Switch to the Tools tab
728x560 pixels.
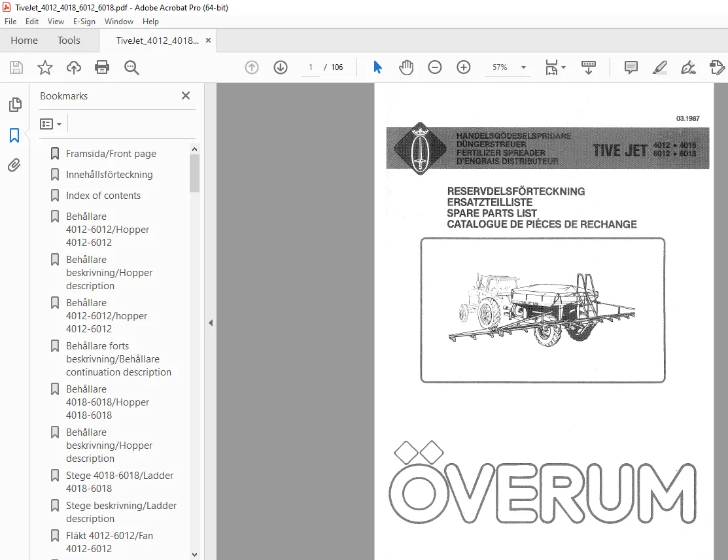[x=69, y=41]
